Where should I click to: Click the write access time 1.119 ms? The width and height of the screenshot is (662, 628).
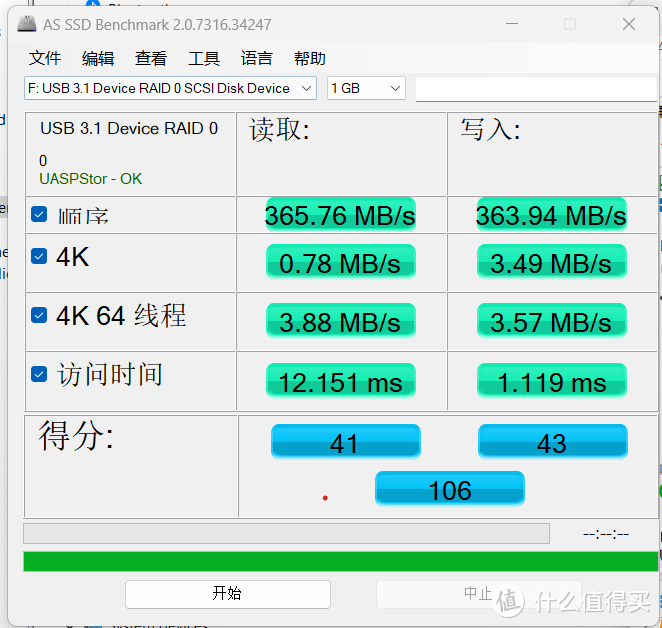pos(551,381)
